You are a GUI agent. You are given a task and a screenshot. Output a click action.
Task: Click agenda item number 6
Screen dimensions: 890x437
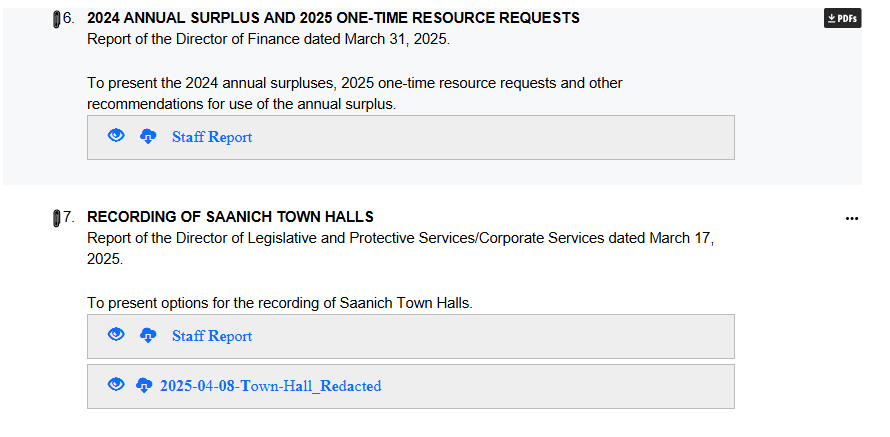click(x=70, y=18)
